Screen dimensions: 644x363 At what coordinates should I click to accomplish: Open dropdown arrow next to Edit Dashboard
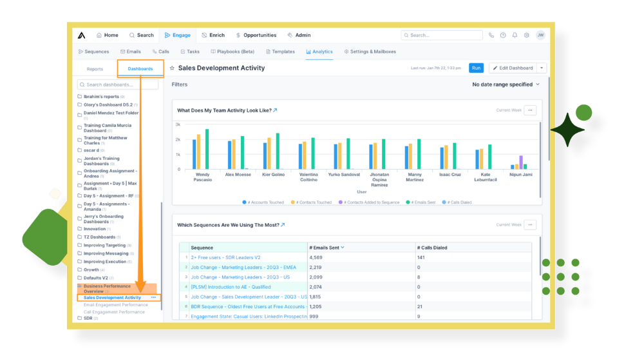click(x=542, y=68)
